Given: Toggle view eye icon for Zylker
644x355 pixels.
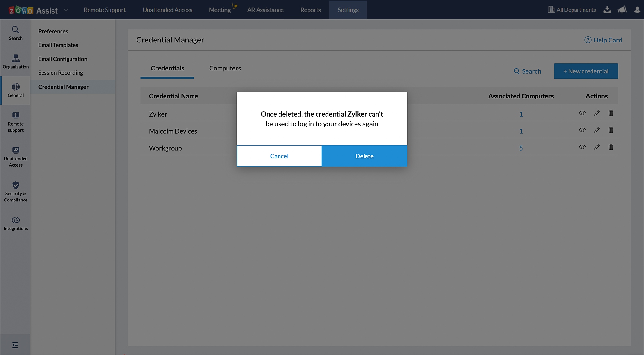Looking at the screenshot, I should tap(582, 113).
